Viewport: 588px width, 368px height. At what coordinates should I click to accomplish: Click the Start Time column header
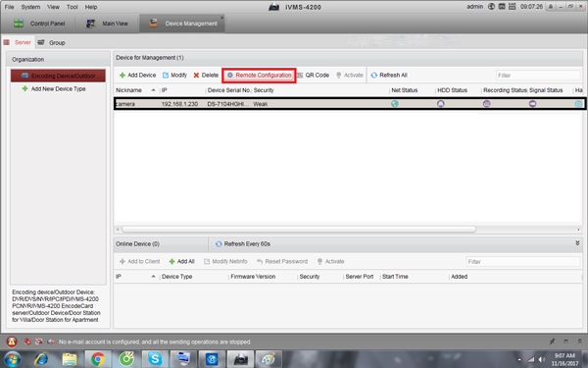(395, 277)
